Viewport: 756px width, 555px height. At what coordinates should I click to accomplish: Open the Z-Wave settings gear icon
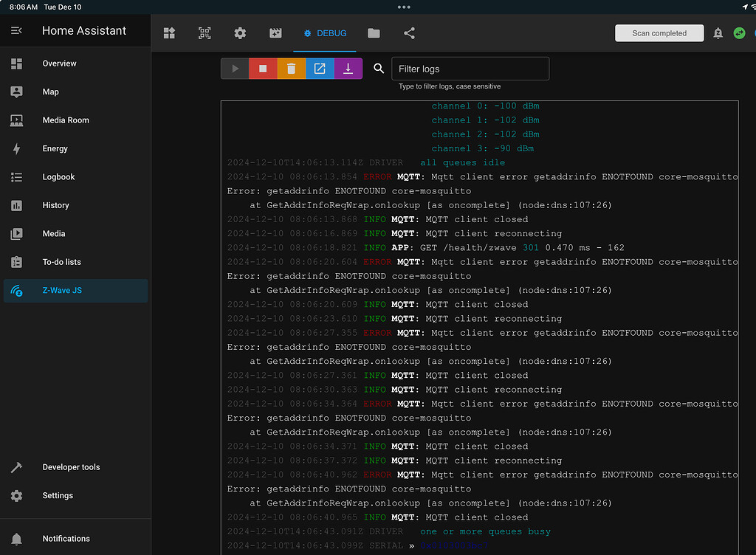point(240,33)
